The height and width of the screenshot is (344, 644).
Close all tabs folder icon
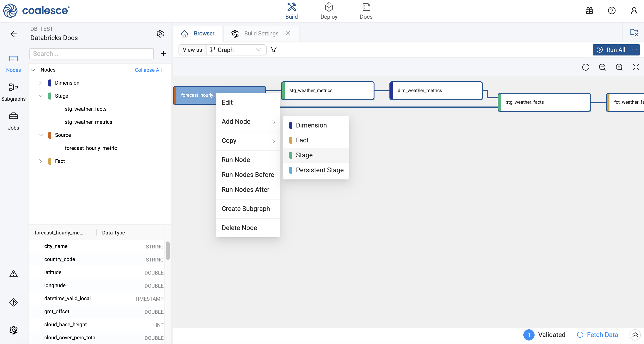click(x=634, y=32)
